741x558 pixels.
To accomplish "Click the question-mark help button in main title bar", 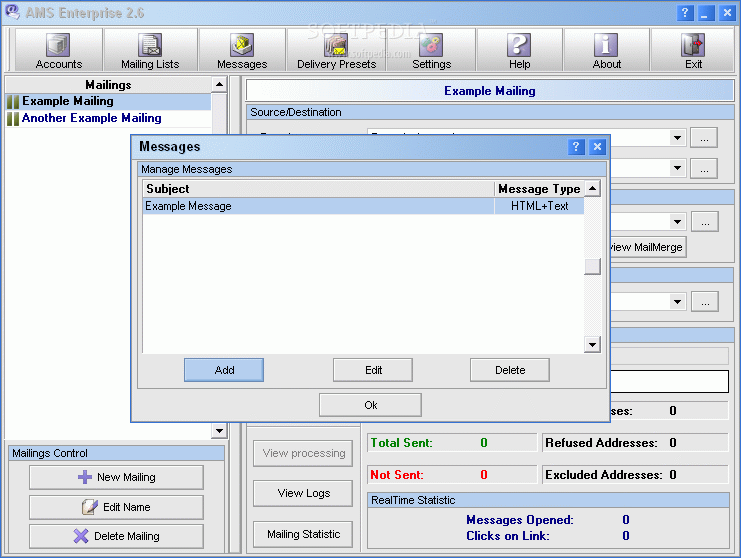I will pyautogui.click(x=685, y=13).
